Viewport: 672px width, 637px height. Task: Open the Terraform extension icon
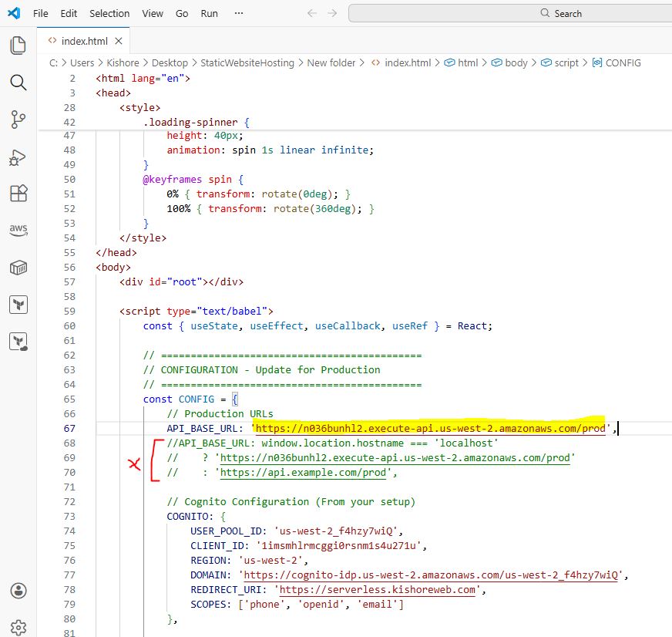click(x=18, y=305)
